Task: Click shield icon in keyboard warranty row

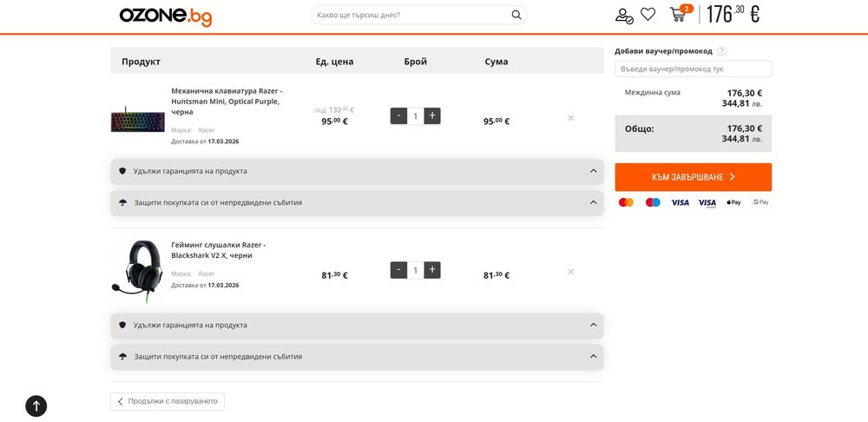Action: tap(122, 171)
